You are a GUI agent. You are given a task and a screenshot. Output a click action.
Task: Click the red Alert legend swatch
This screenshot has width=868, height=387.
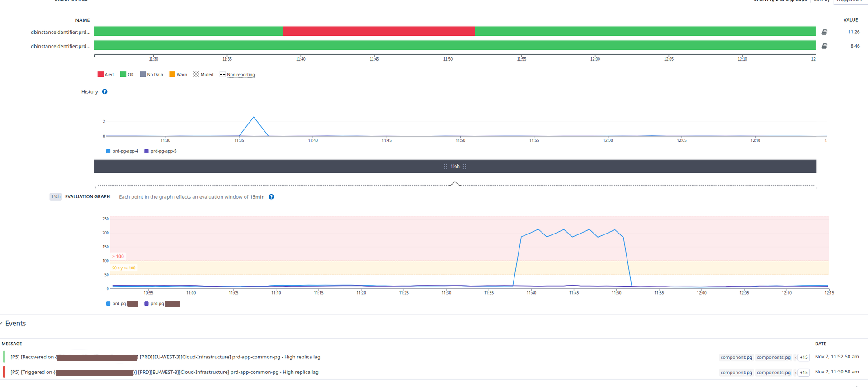pos(100,74)
